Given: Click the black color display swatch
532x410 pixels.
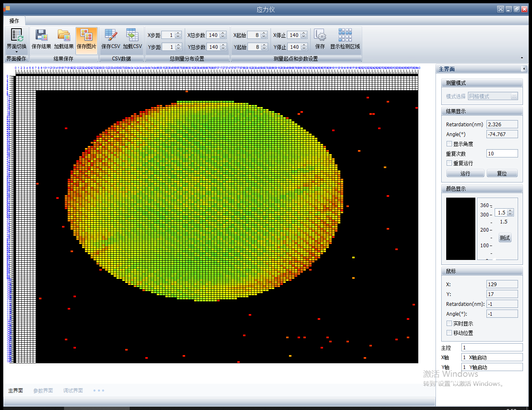Looking at the screenshot, I should [x=461, y=228].
